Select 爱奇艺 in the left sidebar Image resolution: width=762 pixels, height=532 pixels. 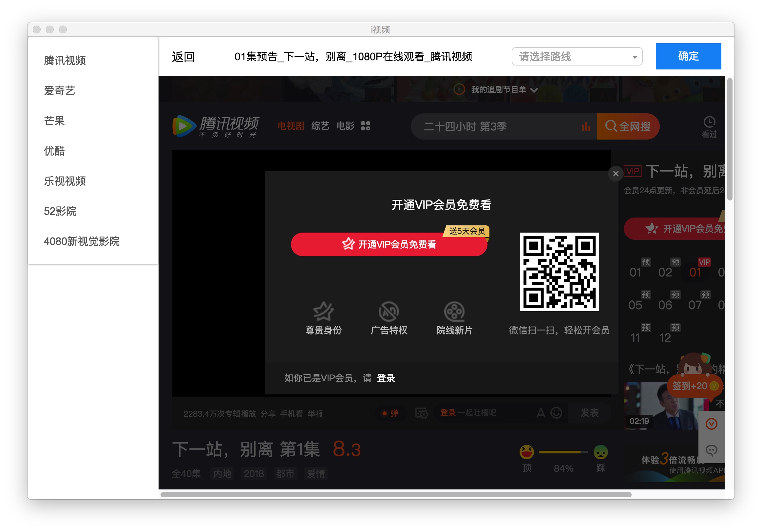tap(59, 91)
